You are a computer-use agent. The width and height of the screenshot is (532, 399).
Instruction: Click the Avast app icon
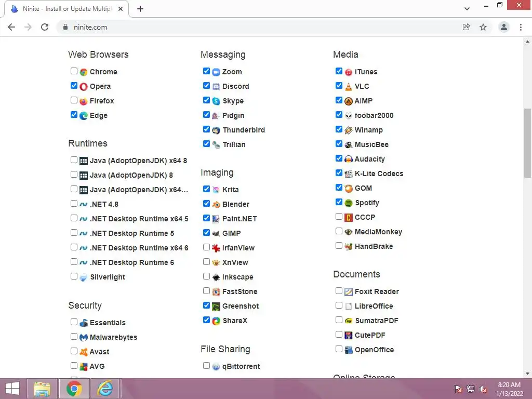coord(84,352)
